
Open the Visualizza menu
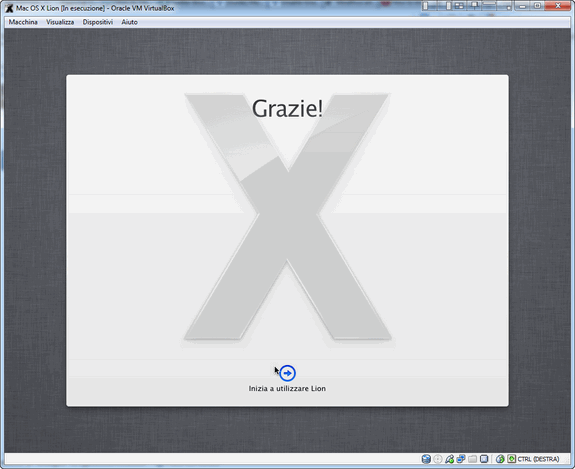pyautogui.click(x=60, y=22)
